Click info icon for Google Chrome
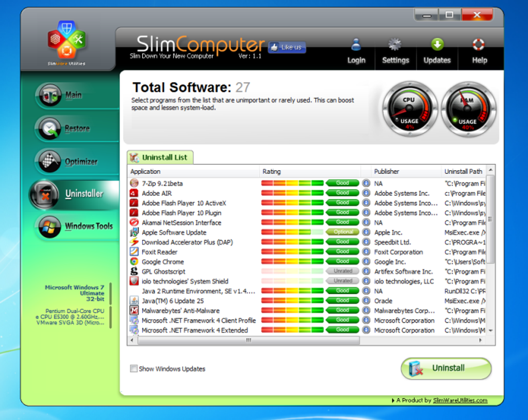 click(366, 261)
